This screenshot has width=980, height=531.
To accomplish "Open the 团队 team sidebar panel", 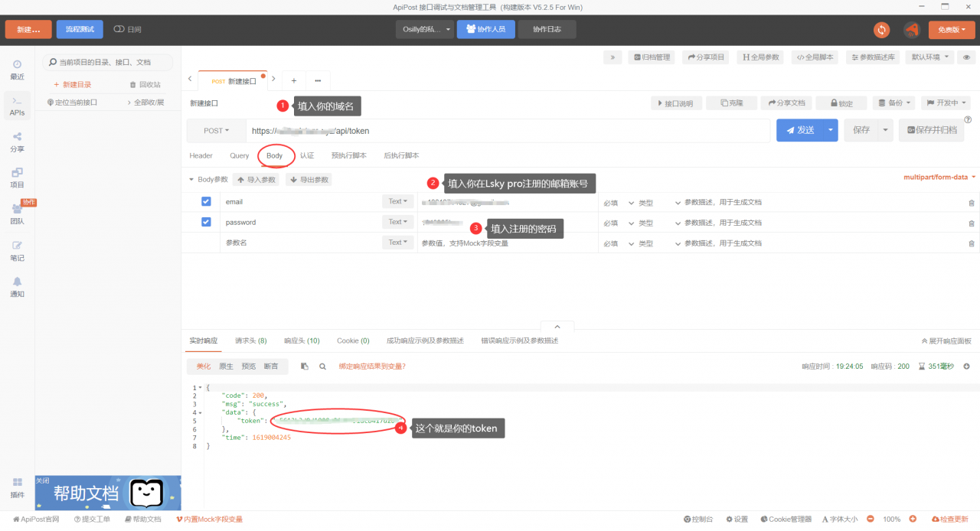I will tap(17, 214).
